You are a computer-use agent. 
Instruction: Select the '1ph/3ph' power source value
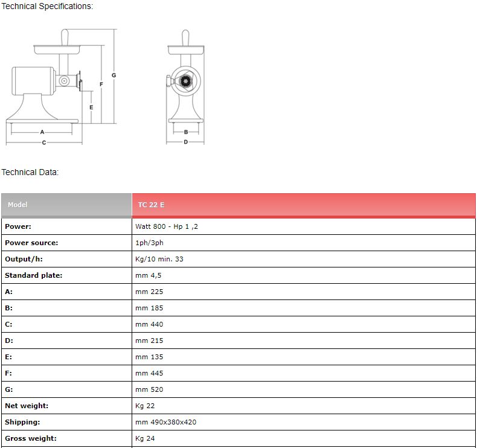point(149,243)
